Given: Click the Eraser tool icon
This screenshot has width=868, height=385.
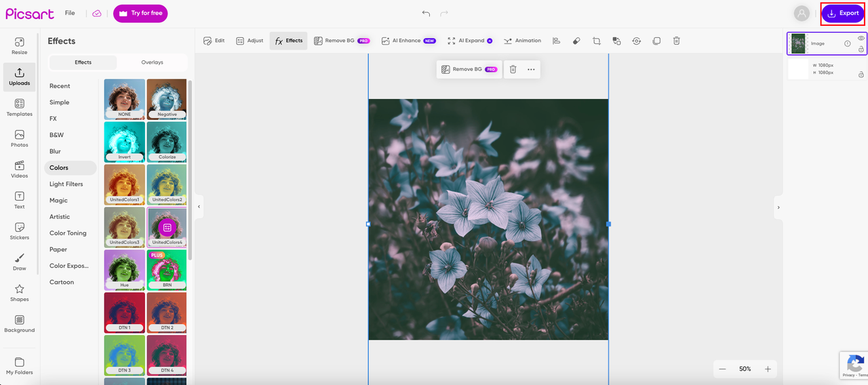Looking at the screenshot, I should click(576, 41).
